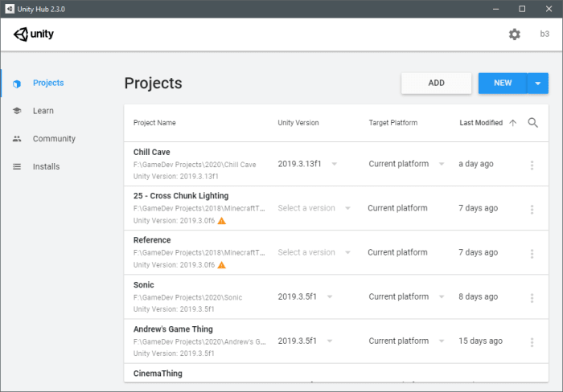This screenshot has height=392, width=563.
Task: Navigate to the Installs section
Action: [46, 166]
